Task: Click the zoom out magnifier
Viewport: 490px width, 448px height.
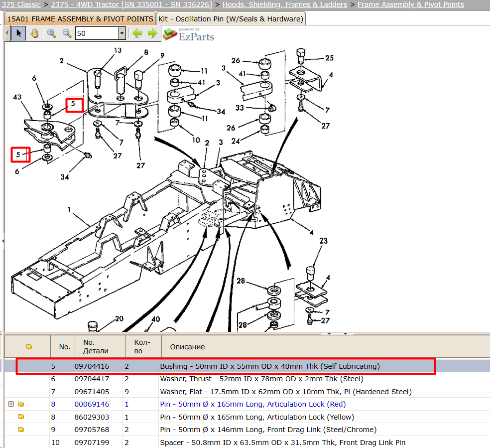Action: 67,33
